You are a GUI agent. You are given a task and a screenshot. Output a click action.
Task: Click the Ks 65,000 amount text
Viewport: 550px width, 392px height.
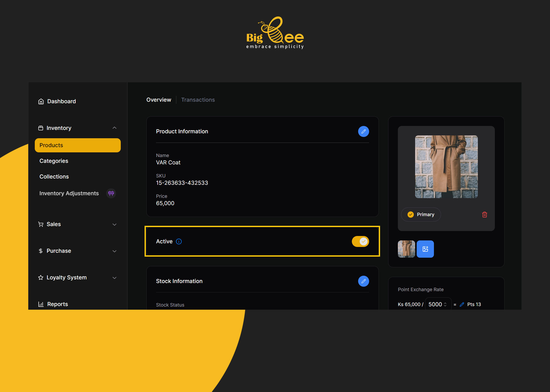[409, 304]
